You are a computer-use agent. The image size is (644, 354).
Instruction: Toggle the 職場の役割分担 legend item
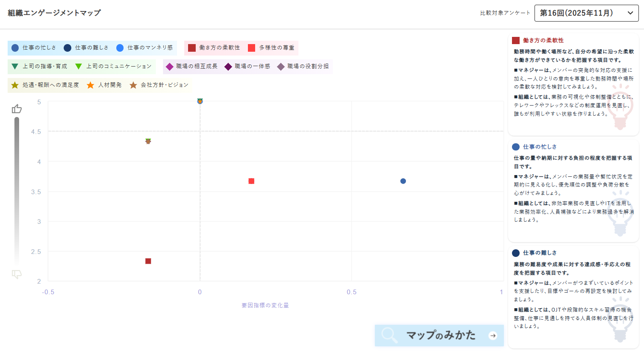click(x=303, y=67)
